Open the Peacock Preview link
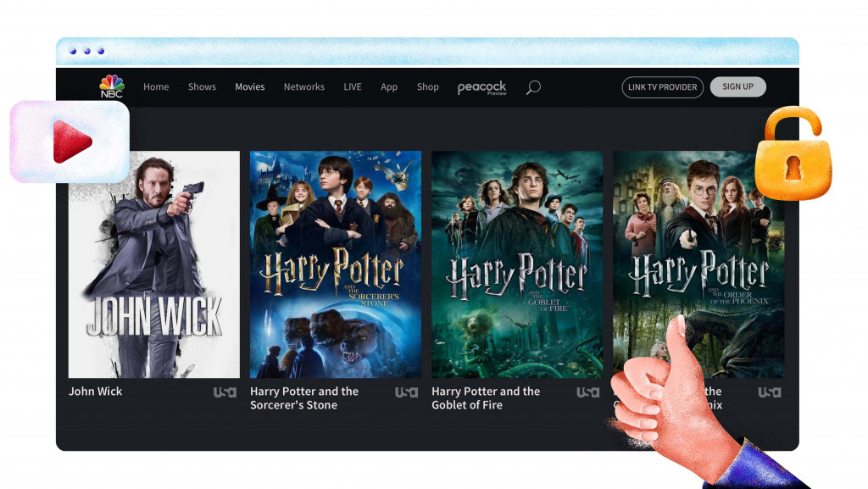This screenshot has width=868, height=489. tap(481, 87)
